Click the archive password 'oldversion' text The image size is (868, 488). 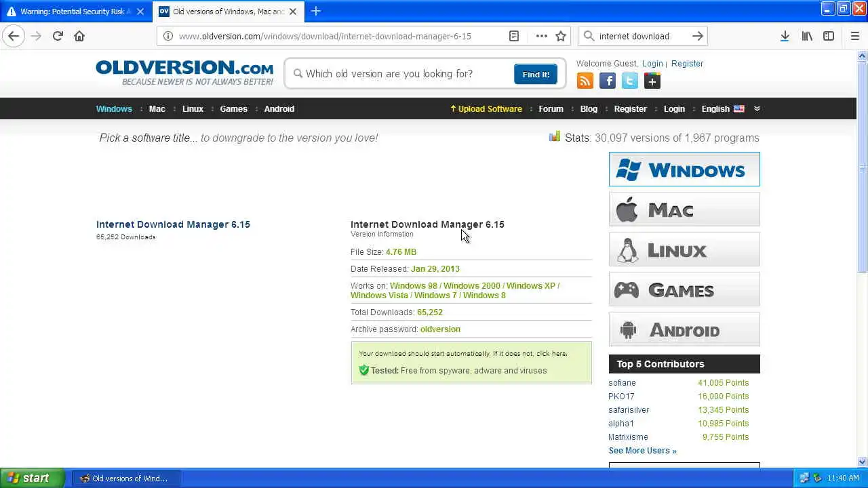point(440,329)
